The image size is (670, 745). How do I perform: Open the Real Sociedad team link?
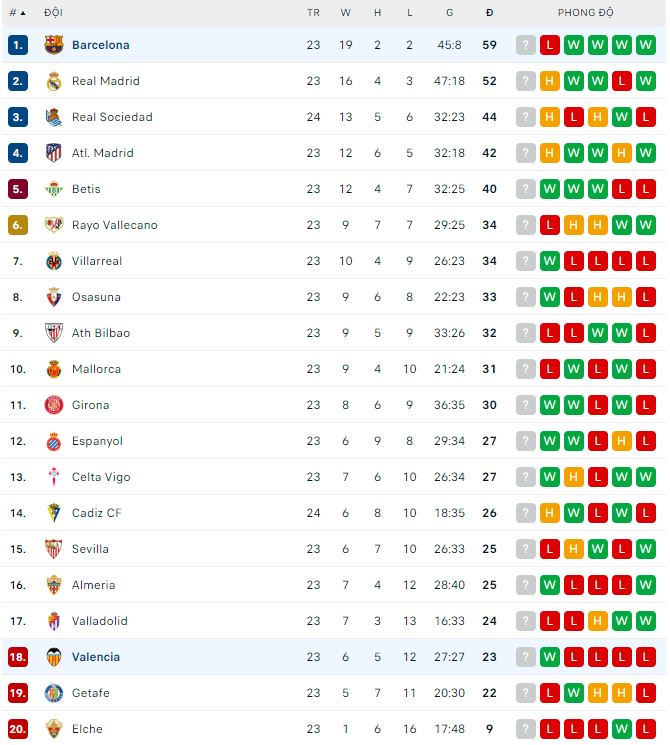(112, 117)
